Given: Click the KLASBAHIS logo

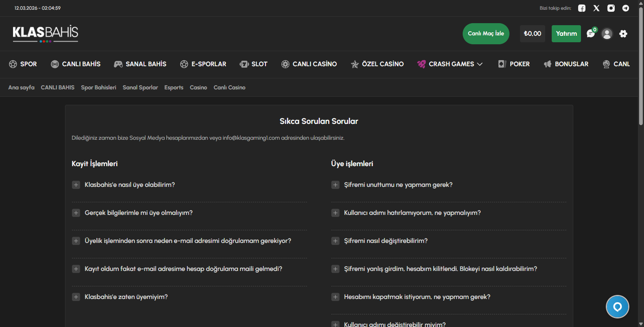Looking at the screenshot, I should (46, 33).
